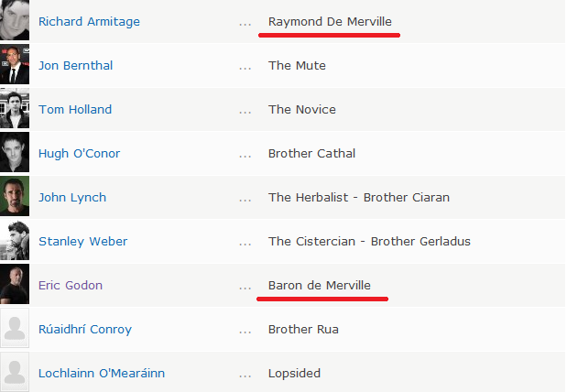
Task: Select the Tom Holland name link
Action: pyautogui.click(x=75, y=110)
